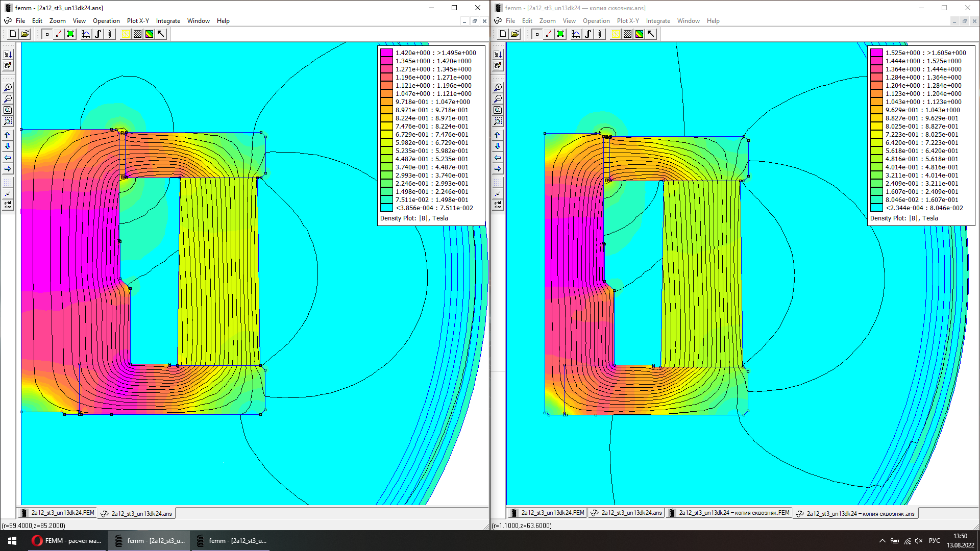Open the FEMM Opera browser taskbar item
Image resolution: width=980 pixels, height=551 pixels.
[x=67, y=541]
